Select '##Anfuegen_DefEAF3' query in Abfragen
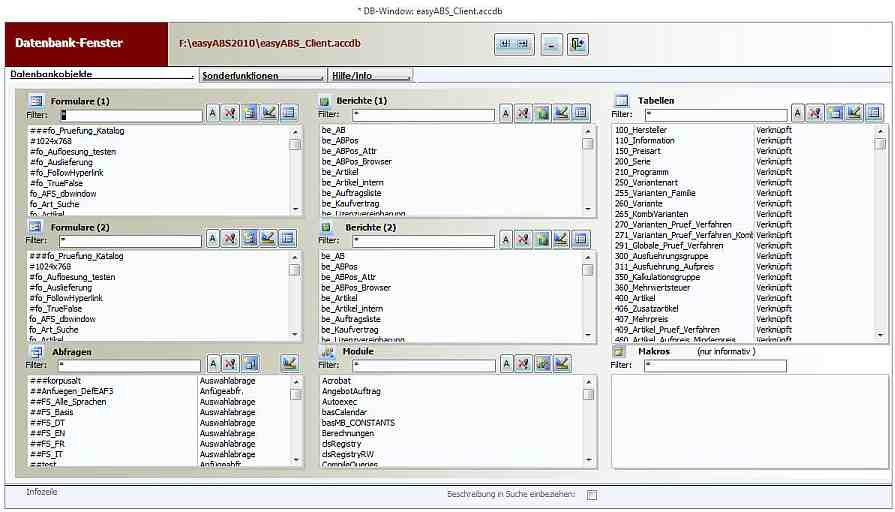The width and height of the screenshot is (895, 512). tap(71, 392)
